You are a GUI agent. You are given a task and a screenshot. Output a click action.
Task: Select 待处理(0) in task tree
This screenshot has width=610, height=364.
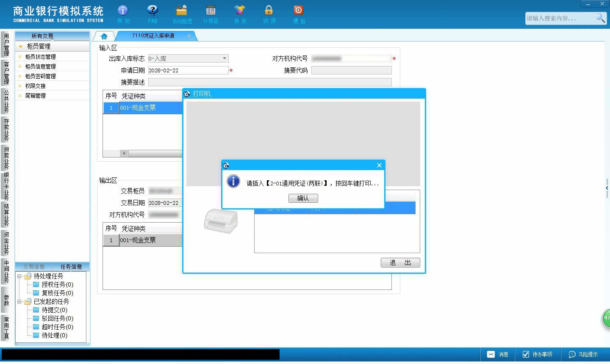tap(54, 336)
